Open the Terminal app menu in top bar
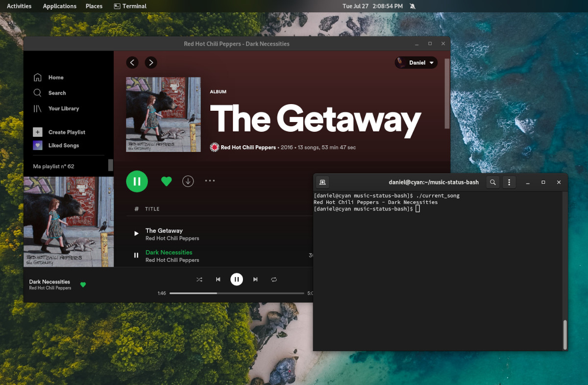The image size is (588, 385). 130,6
